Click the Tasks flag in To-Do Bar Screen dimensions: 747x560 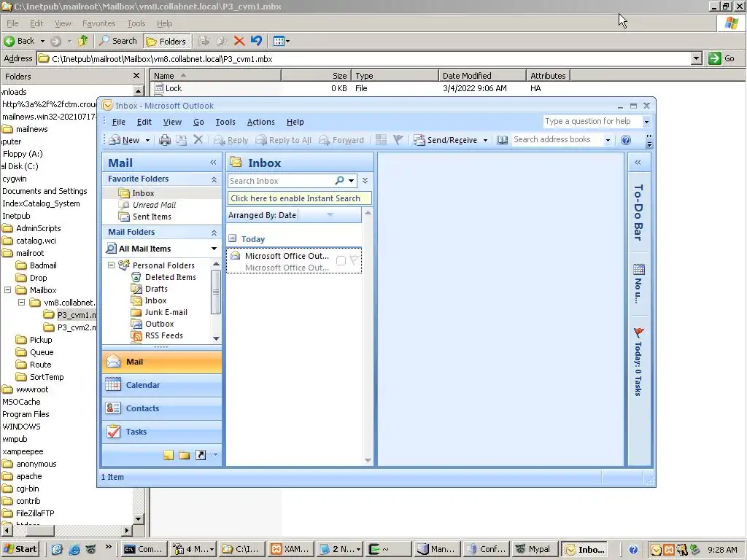(x=639, y=332)
